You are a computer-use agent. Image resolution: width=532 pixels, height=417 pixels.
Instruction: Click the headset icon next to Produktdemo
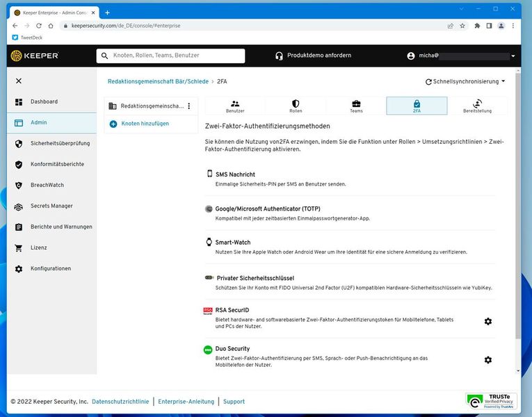coord(279,56)
